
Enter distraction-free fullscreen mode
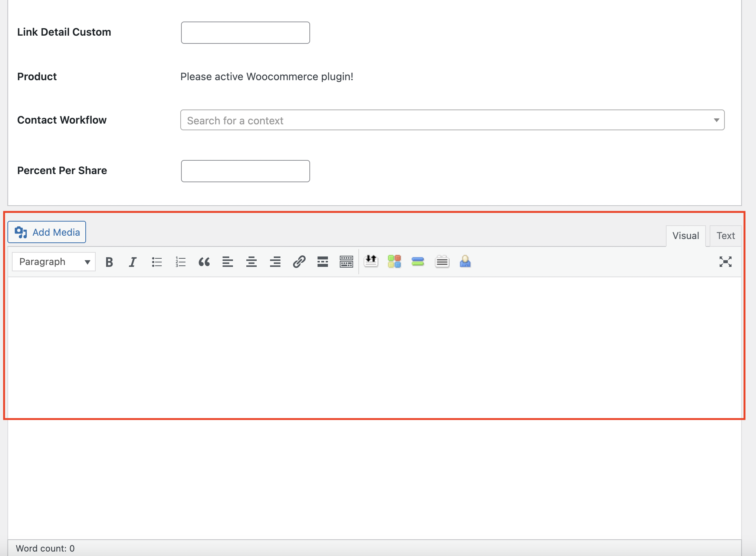click(725, 262)
